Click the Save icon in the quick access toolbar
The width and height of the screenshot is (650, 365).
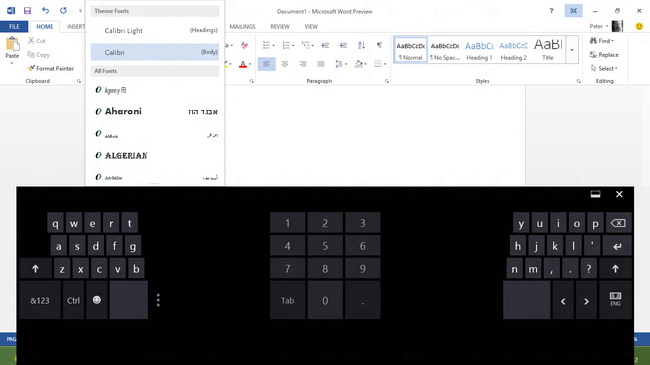coord(27,11)
